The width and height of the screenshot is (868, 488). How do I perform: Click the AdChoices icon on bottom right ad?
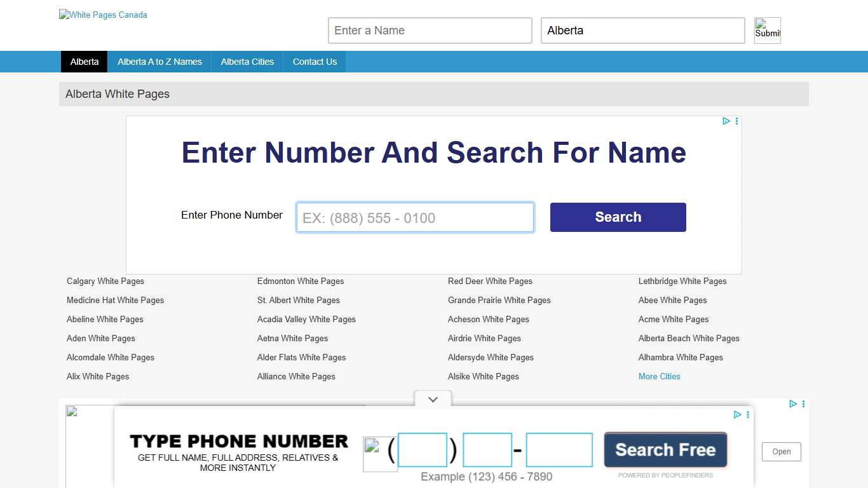793,403
